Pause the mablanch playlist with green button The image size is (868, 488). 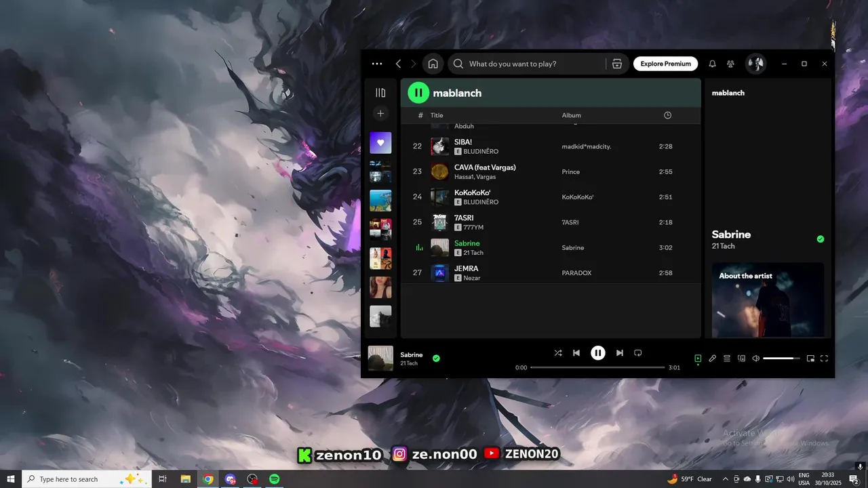click(418, 93)
